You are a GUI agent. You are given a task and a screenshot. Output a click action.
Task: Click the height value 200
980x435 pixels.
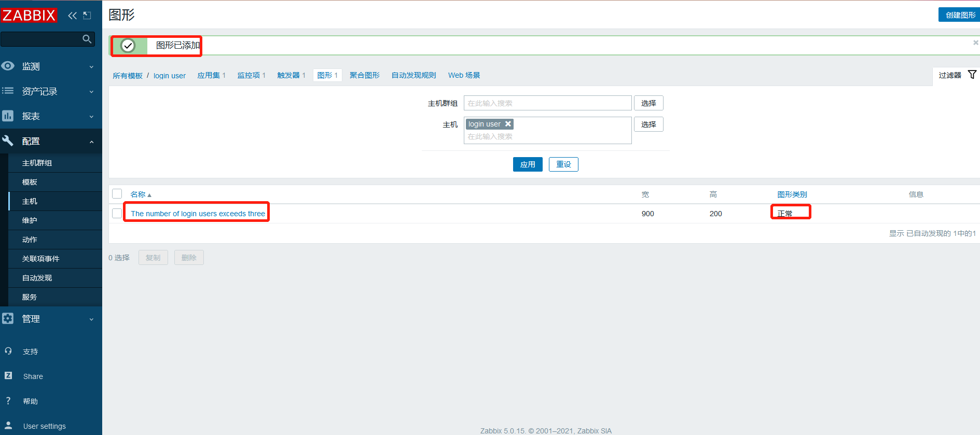pos(715,214)
